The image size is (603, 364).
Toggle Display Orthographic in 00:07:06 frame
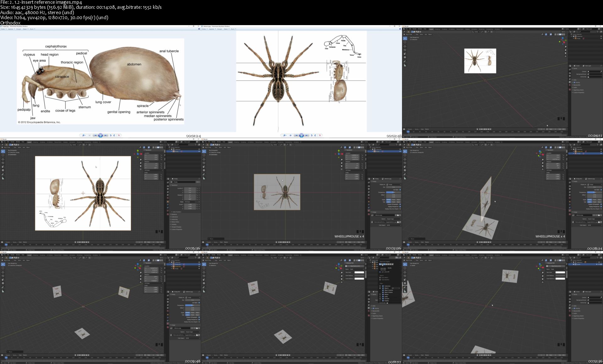point(400,204)
